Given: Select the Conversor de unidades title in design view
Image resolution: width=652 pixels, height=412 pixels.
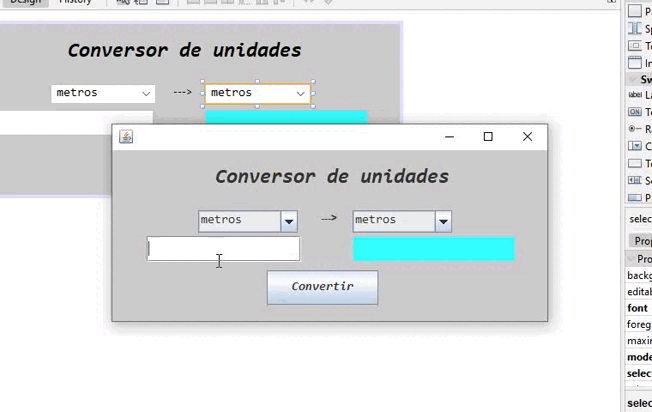Looking at the screenshot, I should pyautogui.click(x=185, y=50).
